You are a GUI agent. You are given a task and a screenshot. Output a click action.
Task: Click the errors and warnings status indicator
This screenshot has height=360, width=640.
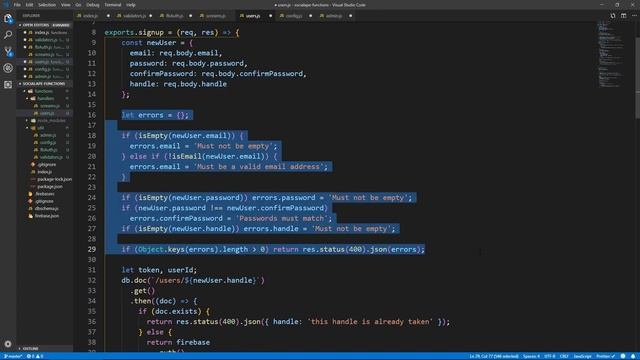click(35, 356)
